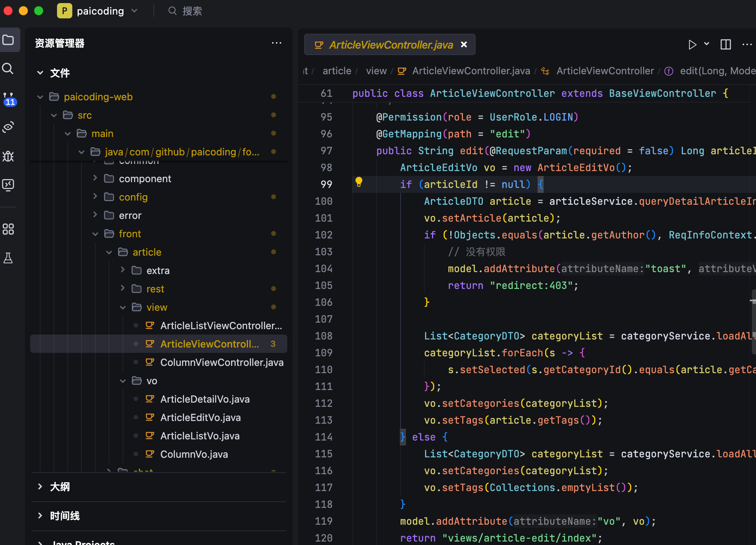Open the extensions grid icon panel
This screenshot has width=756, height=545.
pos(8,229)
